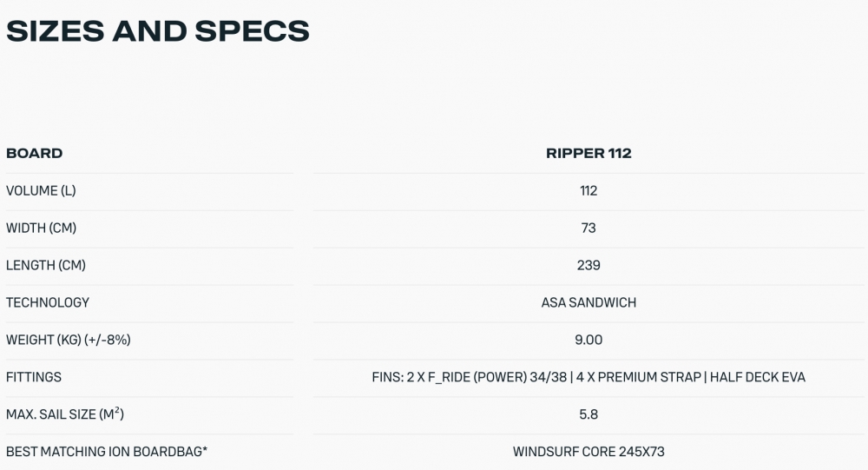Select the BEST MATCHING ION BOARDBAG* label

(x=107, y=453)
